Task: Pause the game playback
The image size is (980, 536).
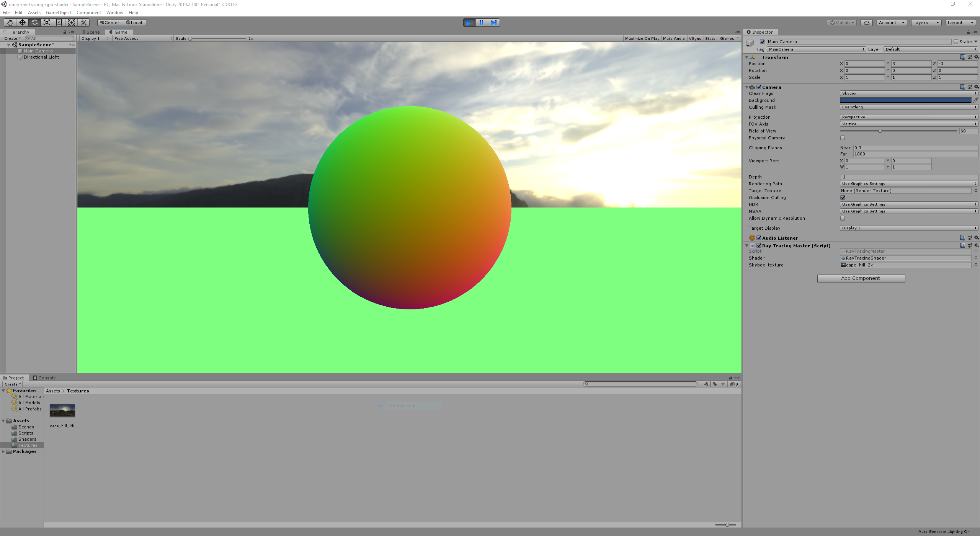Action: click(481, 23)
